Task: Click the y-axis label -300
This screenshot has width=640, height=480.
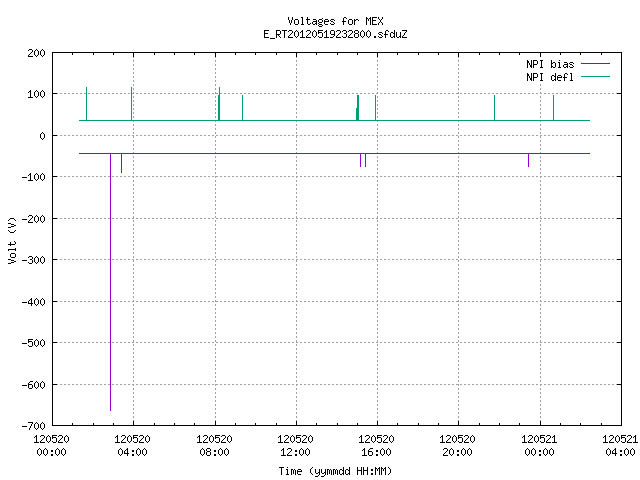Action: point(33,260)
